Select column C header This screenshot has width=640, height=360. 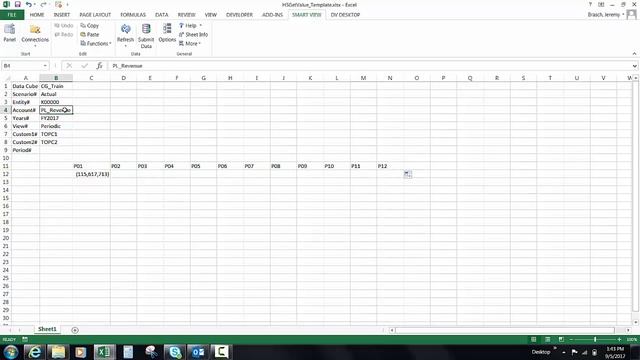click(91, 78)
